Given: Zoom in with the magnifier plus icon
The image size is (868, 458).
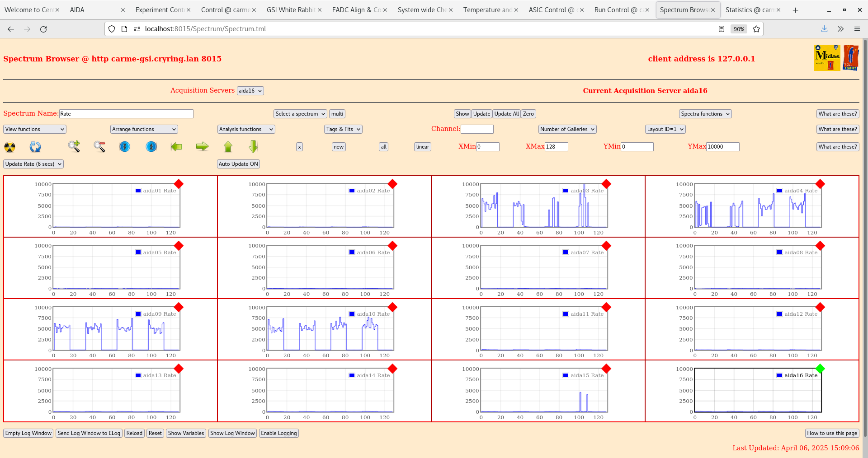Looking at the screenshot, I should click(x=74, y=146).
